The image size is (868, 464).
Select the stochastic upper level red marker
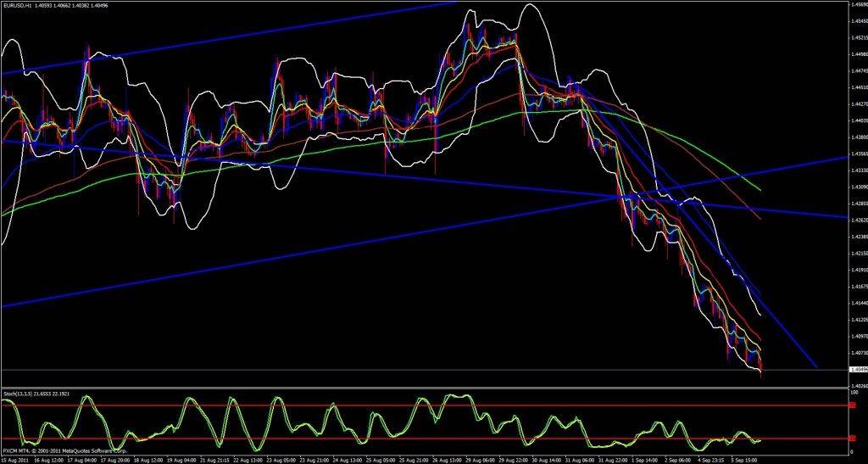tap(851, 406)
